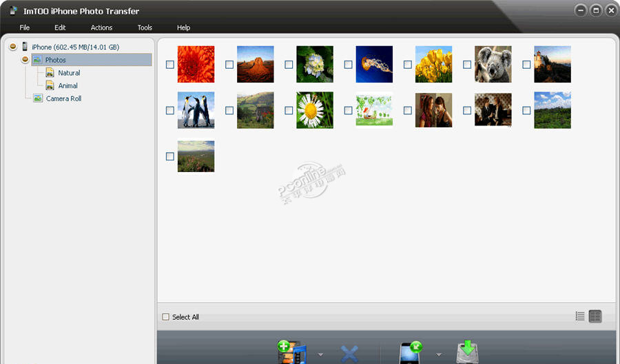Enable the Select All checkbox
The image size is (620, 364).
[x=165, y=317]
